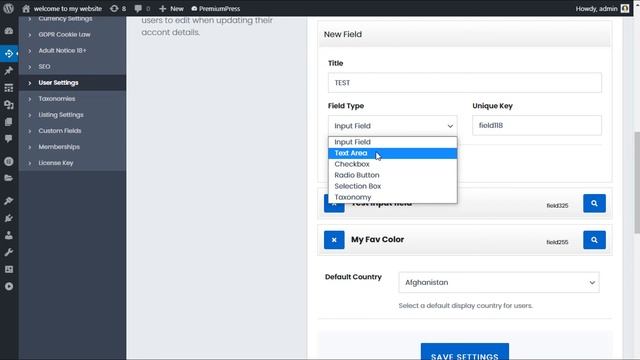Open updates icon showing 8
640x360 pixels.
click(118, 9)
